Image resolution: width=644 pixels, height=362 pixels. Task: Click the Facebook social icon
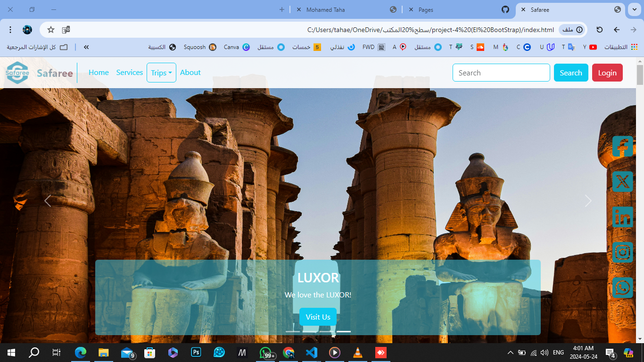pos(622,147)
